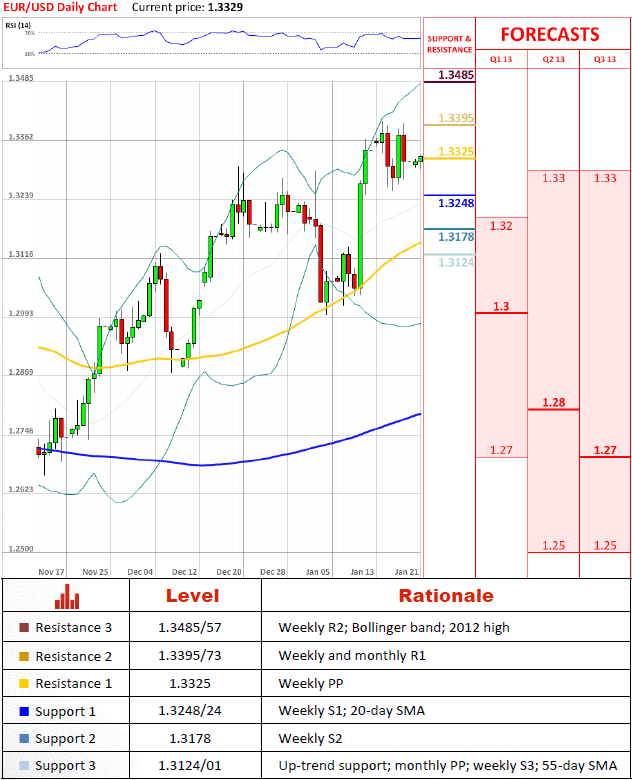Viewport: 632px width, 780px height.
Task: Click the Jan 21 date axis label
Action: 407,572
